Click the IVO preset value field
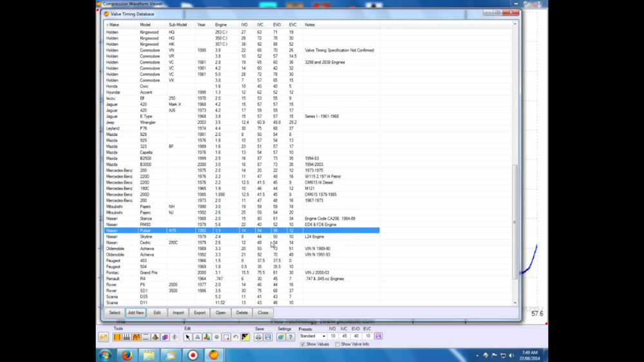Viewport: 644px width, 362px height. (333, 336)
